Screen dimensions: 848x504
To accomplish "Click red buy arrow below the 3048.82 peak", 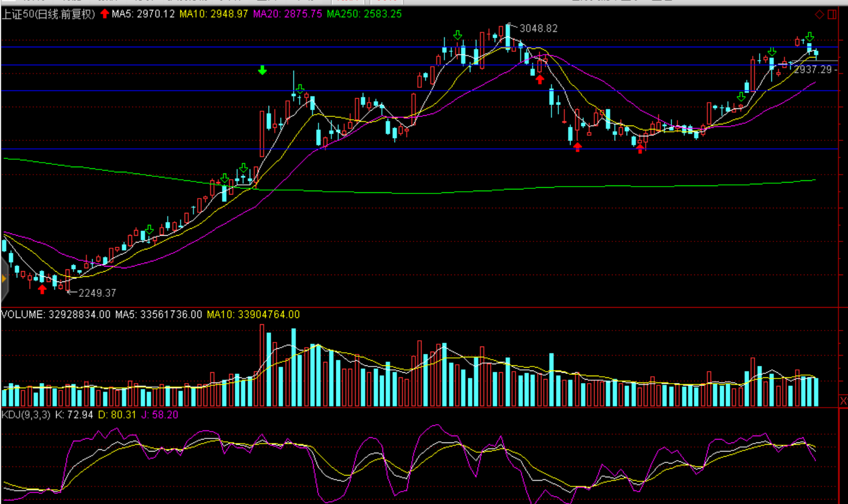I will [x=540, y=79].
